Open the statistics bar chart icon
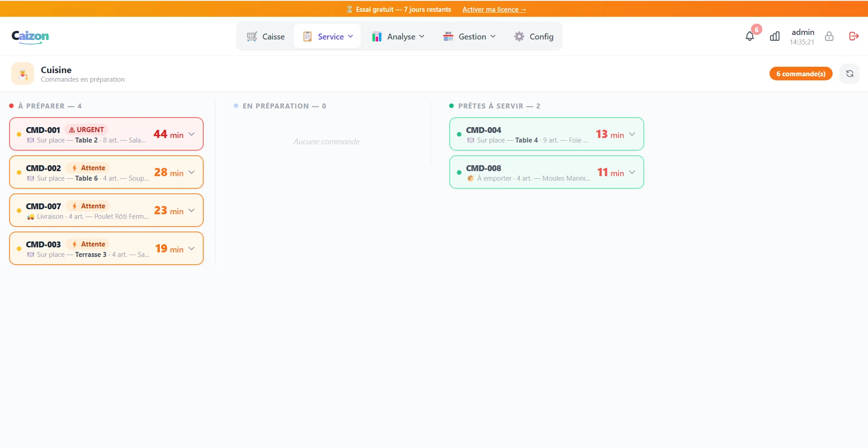This screenshot has width=868, height=448. pos(775,36)
